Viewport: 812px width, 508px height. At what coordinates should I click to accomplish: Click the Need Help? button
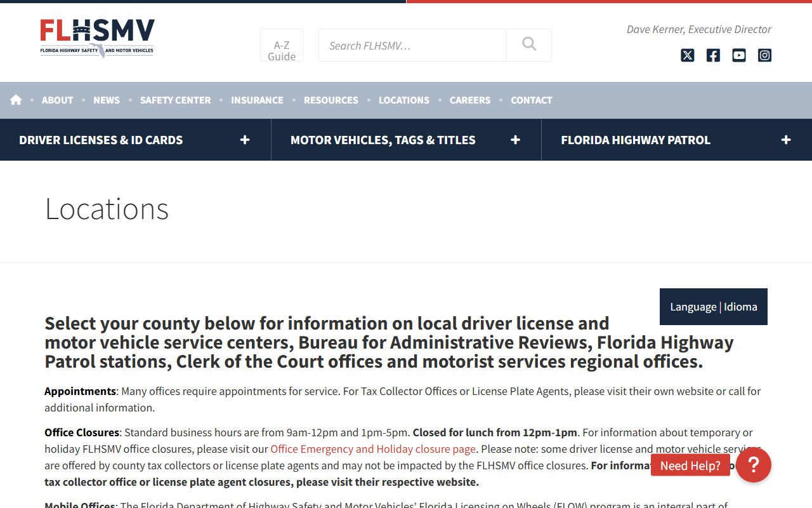[x=690, y=465]
